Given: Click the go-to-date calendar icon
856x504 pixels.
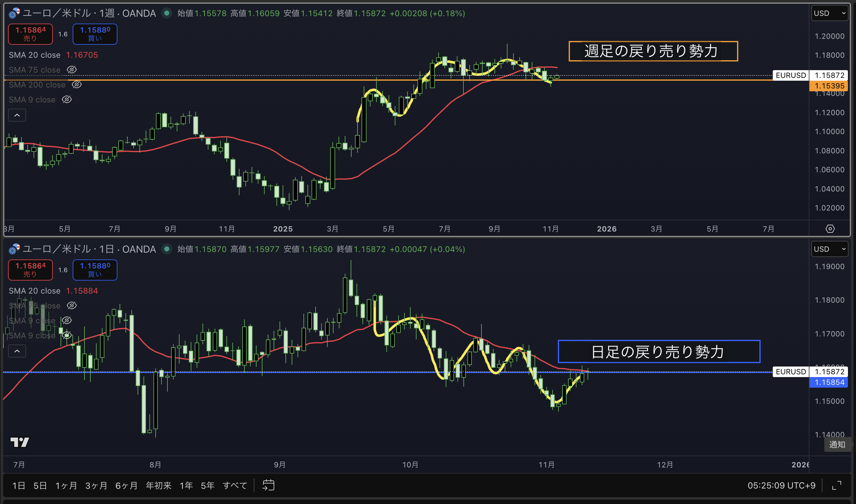Looking at the screenshot, I should [268, 485].
